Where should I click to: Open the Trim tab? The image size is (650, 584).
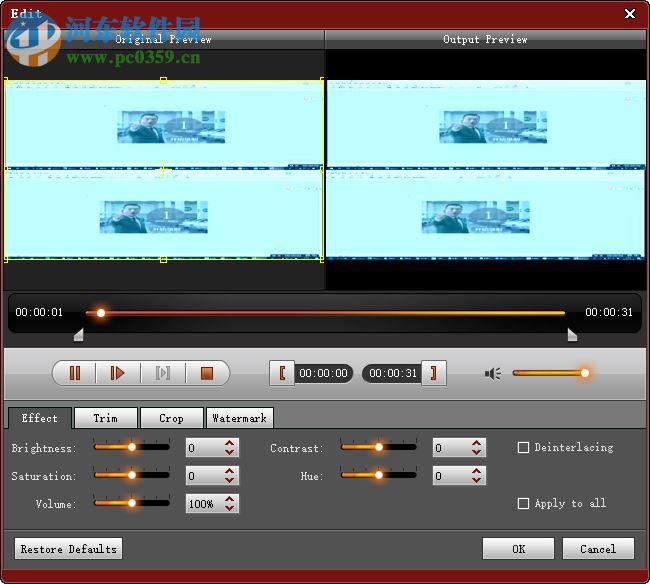tap(106, 418)
